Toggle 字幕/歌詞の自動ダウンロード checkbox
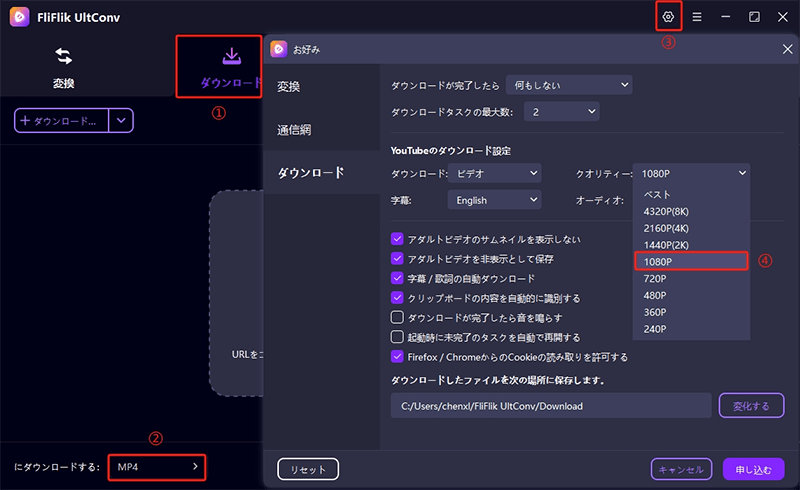800x490 pixels. click(x=397, y=278)
